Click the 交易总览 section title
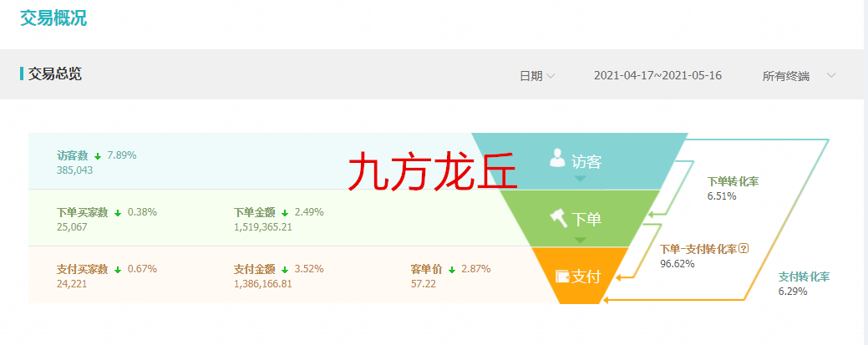 [x=55, y=74]
